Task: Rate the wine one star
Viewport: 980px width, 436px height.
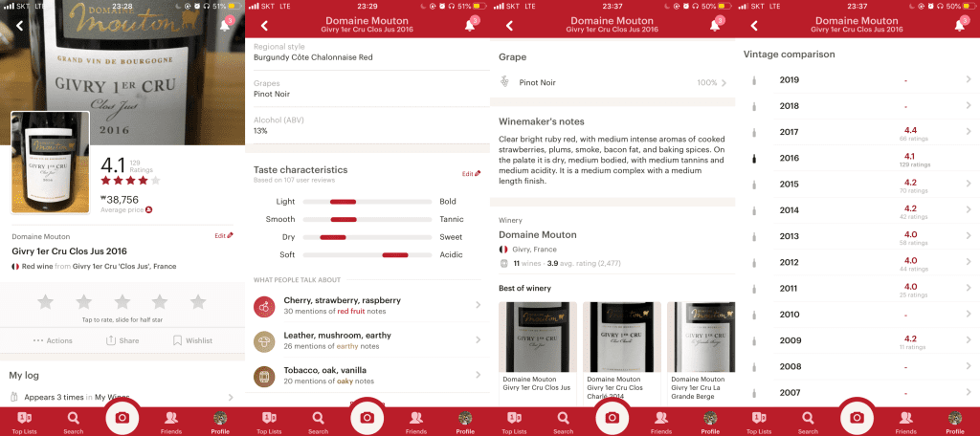Action: [46, 302]
